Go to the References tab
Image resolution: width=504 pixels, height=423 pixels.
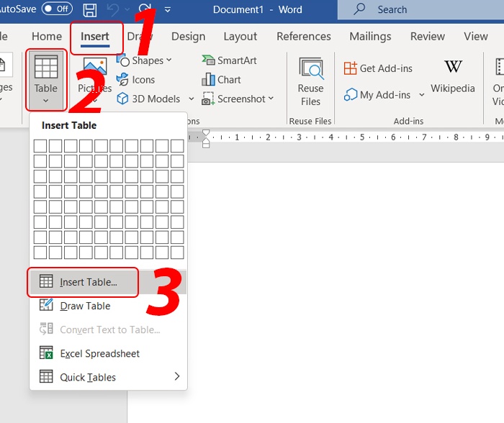[x=304, y=36]
